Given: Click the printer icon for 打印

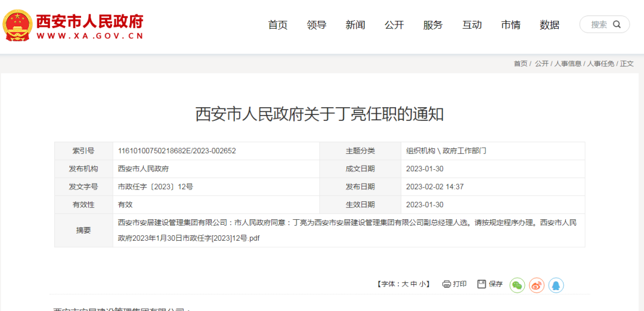Looking at the screenshot, I should (x=447, y=284).
